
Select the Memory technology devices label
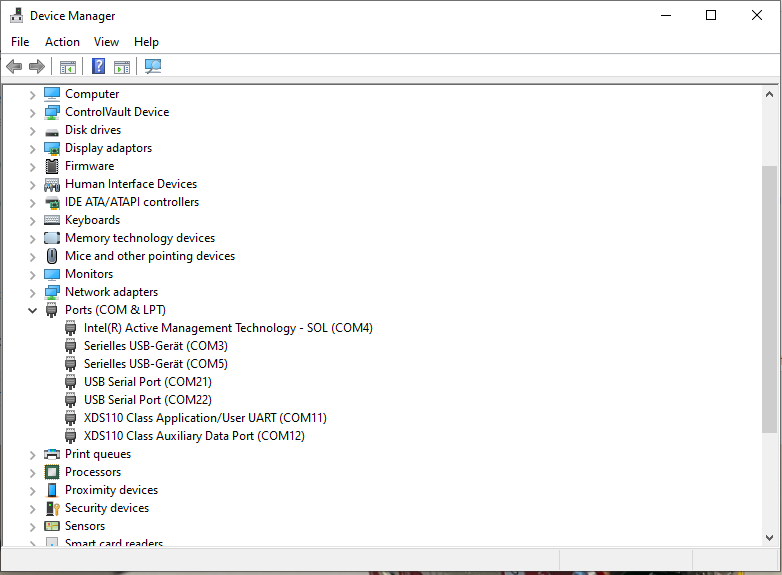[x=140, y=238]
